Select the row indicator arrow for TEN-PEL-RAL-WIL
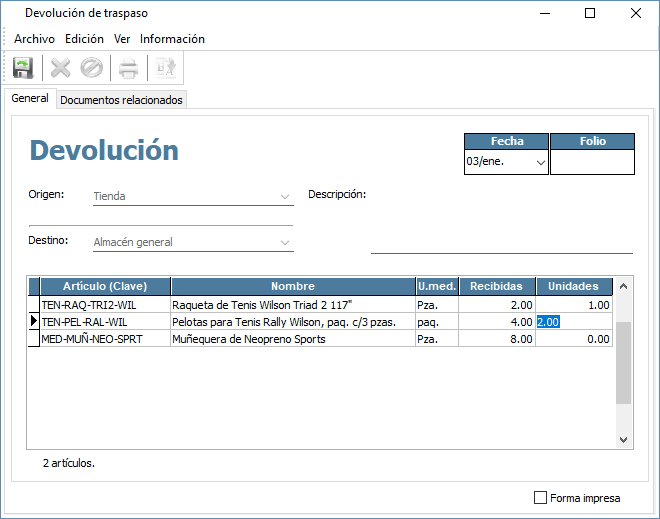Image resolution: width=660 pixels, height=519 pixels. coord(33,322)
